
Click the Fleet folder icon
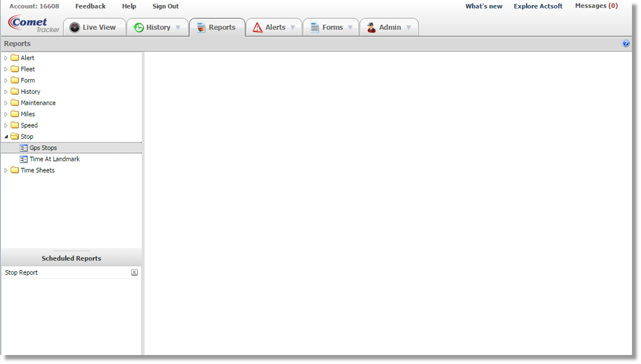tap(15, 69)
